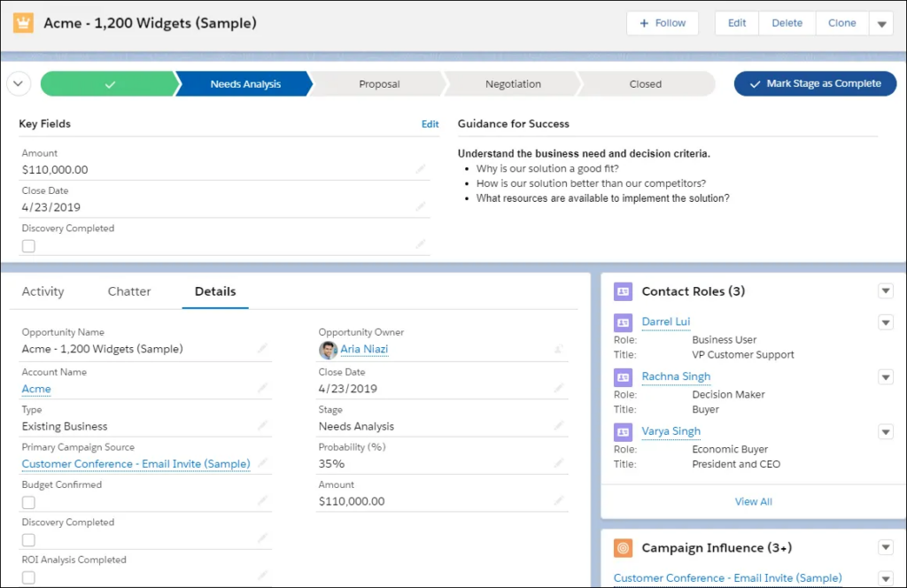This screenshot has height=588, width=907.
Task: Check the ROI Analysis Completed box
Action: pyautogui.click(x=28, y=577)
